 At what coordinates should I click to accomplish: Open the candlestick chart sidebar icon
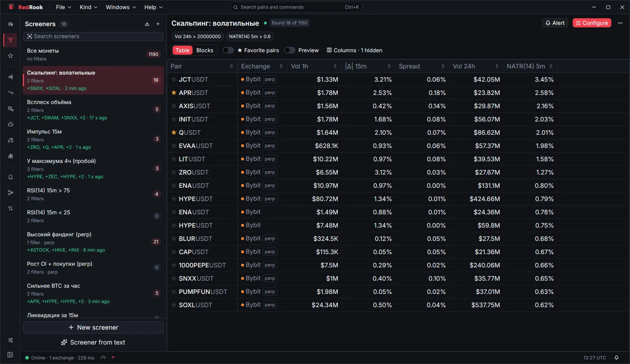10,24
